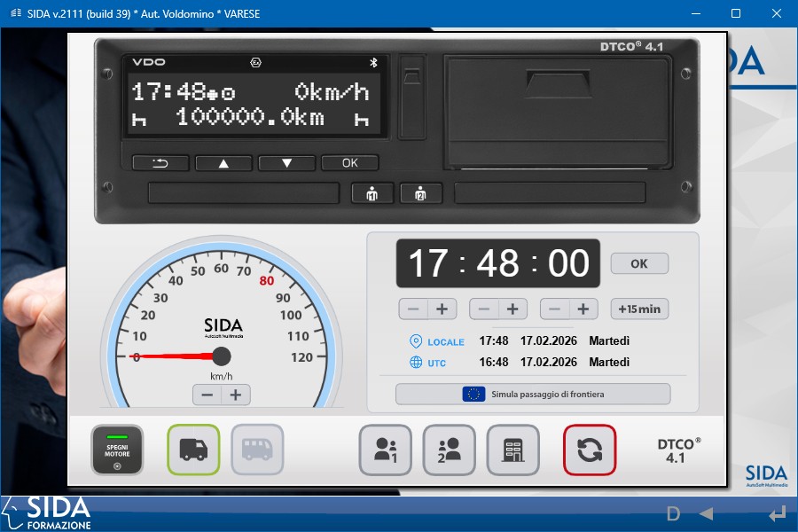Insert driver 1 card icon
The height and width of the screenshot is (532, 798).
pyautogui.click(x=385, y=450)
